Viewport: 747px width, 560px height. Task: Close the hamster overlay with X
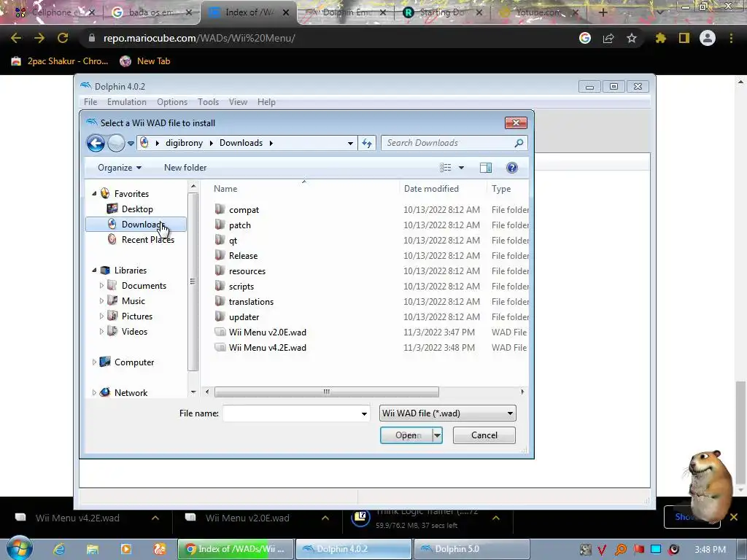(734, 517)
